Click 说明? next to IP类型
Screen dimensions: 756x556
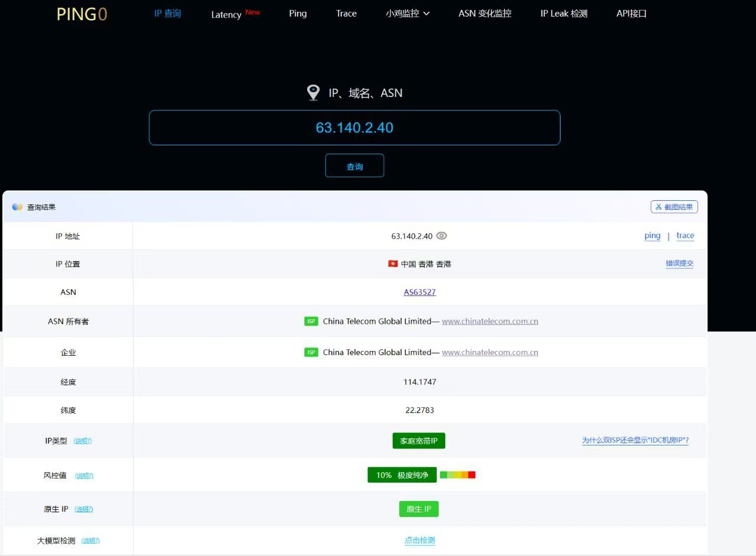(83, 441)
